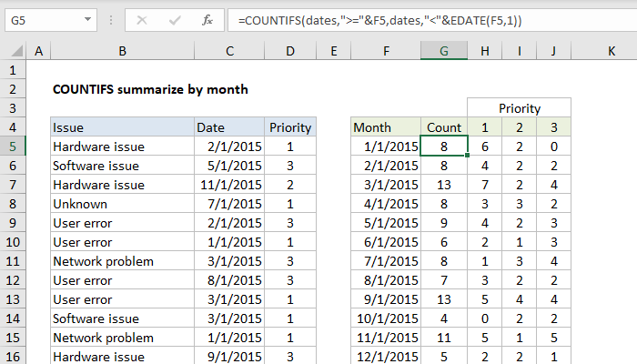
Task: Open Insert Function fx dialog
Action: coord(207,18)
